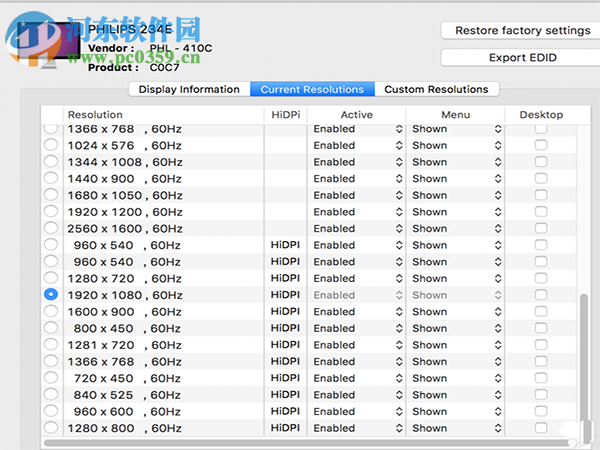Select the 1600 x 900 HiDPI radio button
Image resolution: width=600 pixels, height=450 pixels.
[51, 312]
